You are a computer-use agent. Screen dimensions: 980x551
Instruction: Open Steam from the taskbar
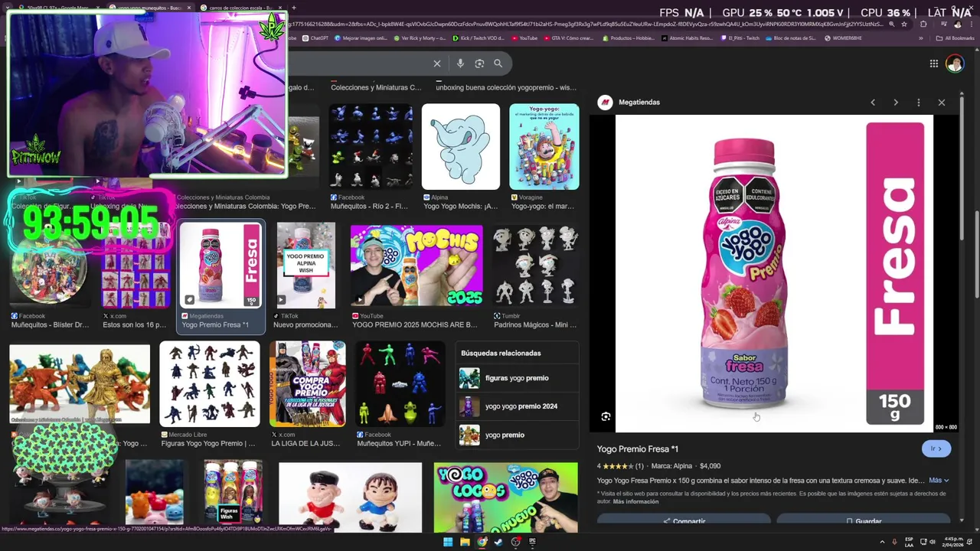pyautogui.click(x=498, y=542)
